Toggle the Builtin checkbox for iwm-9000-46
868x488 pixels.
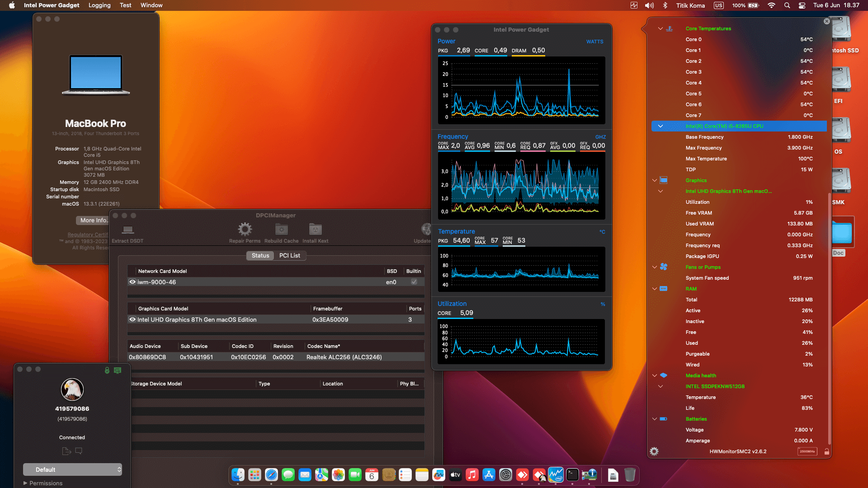click(414, 282)
